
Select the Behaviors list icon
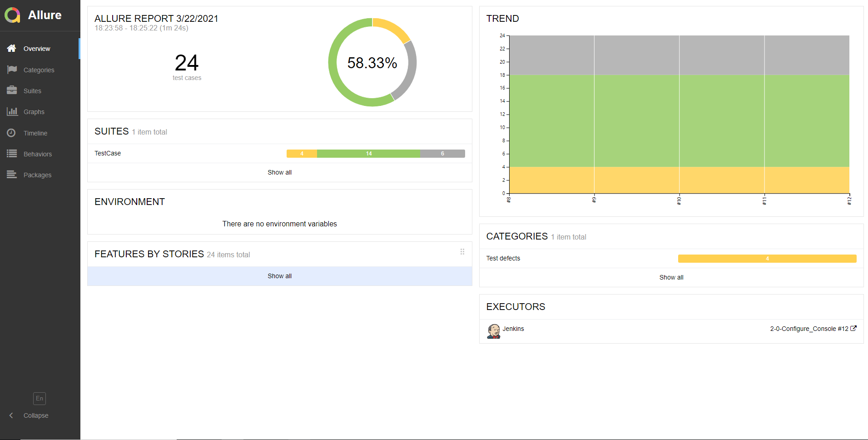[12, 154]
